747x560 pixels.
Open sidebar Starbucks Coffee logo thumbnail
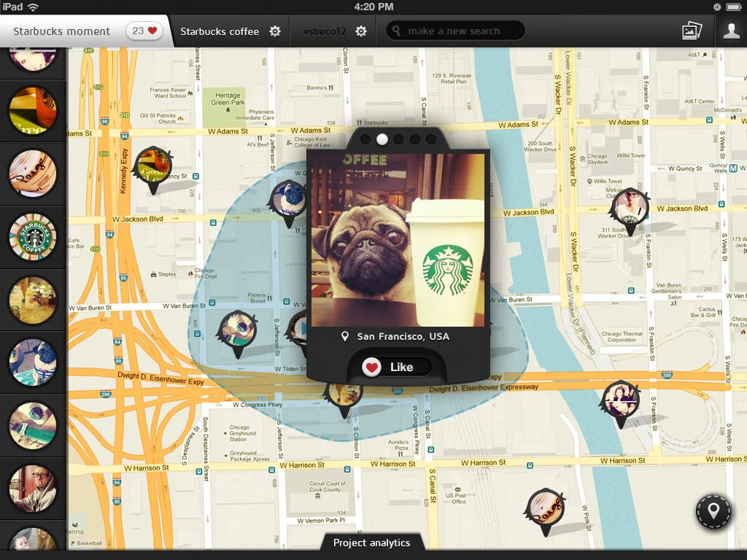tap(33, 237)
